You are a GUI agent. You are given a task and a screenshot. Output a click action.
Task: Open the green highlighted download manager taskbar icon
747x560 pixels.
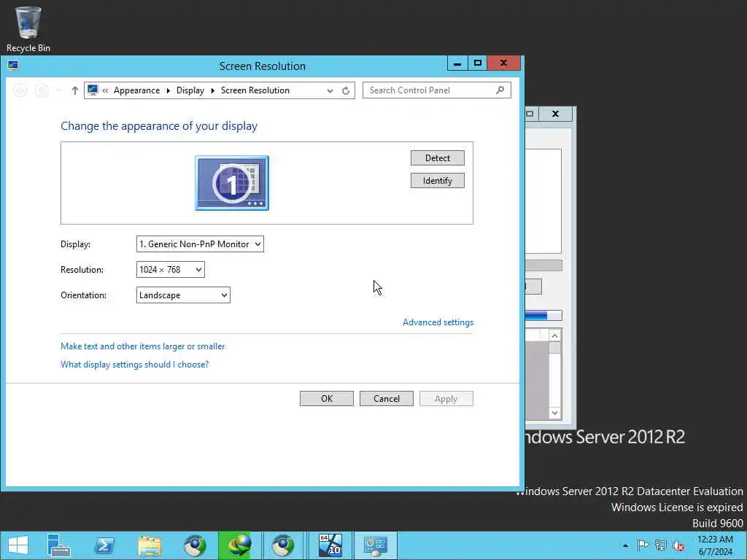point(239,545)
